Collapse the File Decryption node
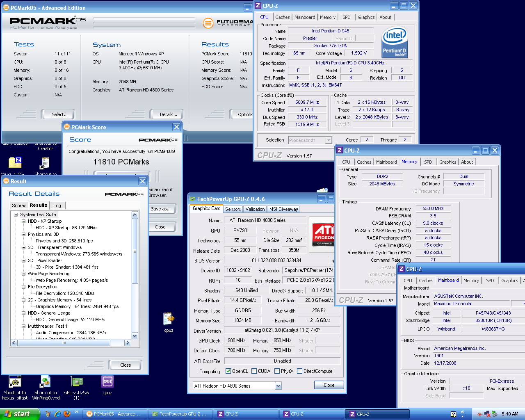525x420 pixels. click(x=24, y=287)
